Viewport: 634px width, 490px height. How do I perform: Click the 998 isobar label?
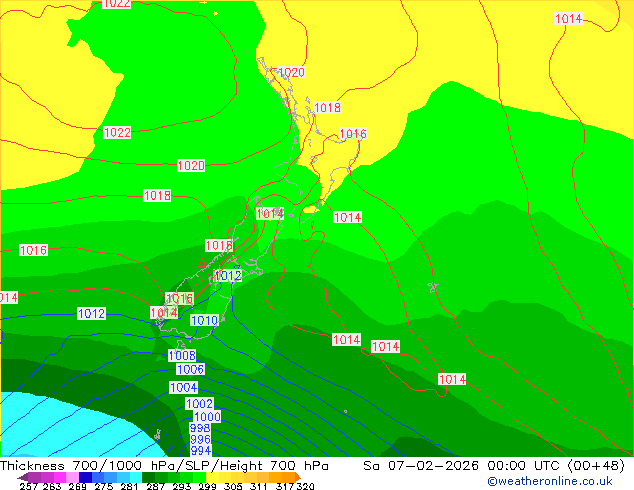pos(200,428)
